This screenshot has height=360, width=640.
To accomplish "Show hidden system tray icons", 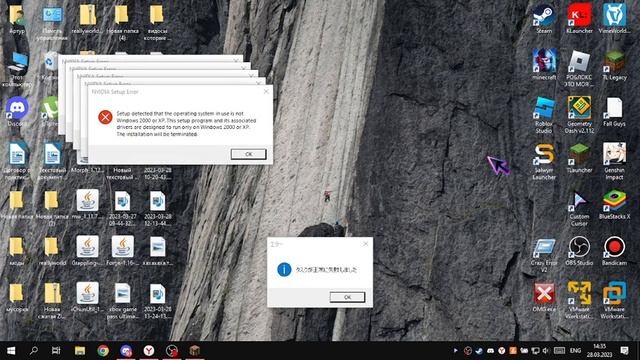I will click(x=456, y=350).
